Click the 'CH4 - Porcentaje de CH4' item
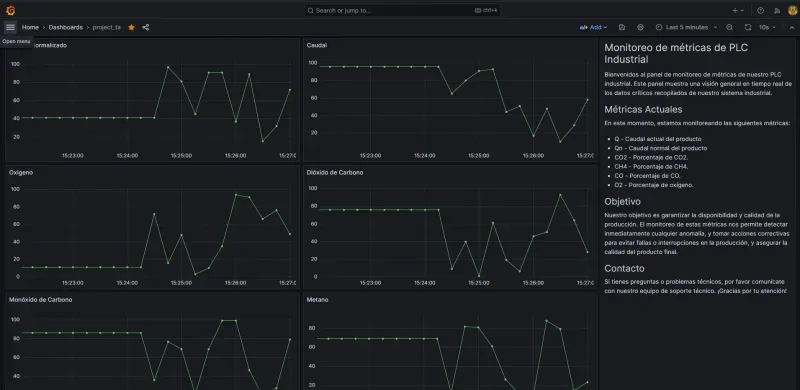The image size is (800, 390). pos(652,166)
